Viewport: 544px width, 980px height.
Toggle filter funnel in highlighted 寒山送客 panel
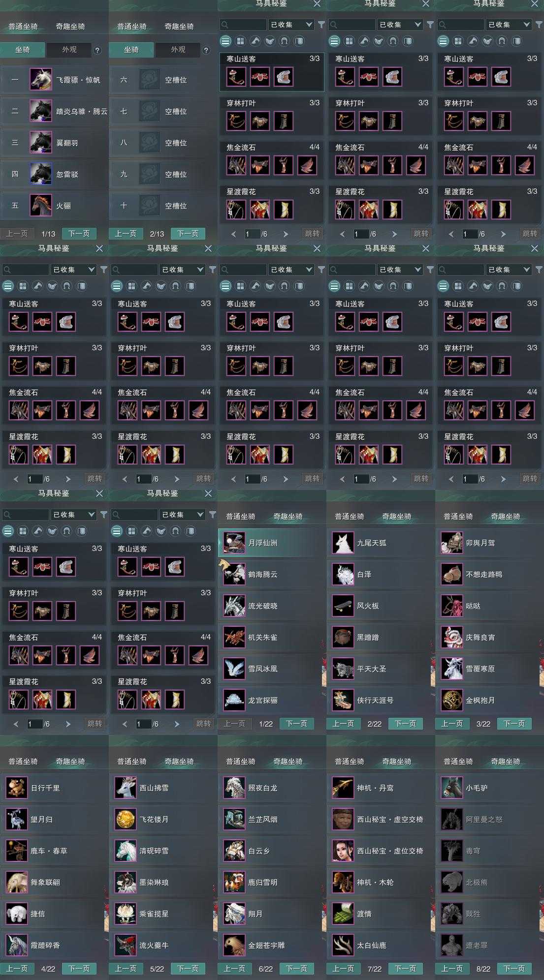[x=321, y=25]
